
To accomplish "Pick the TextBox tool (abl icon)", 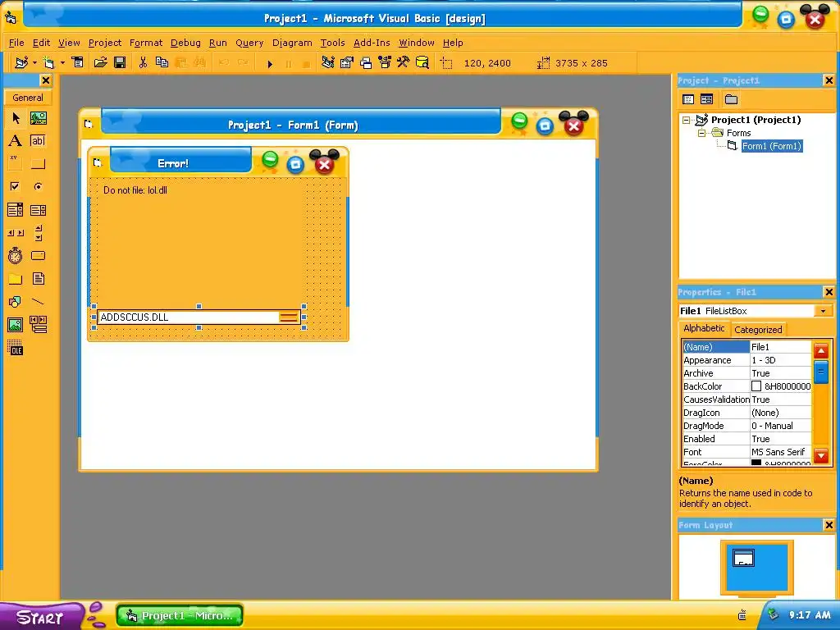I will coord(38,141).
